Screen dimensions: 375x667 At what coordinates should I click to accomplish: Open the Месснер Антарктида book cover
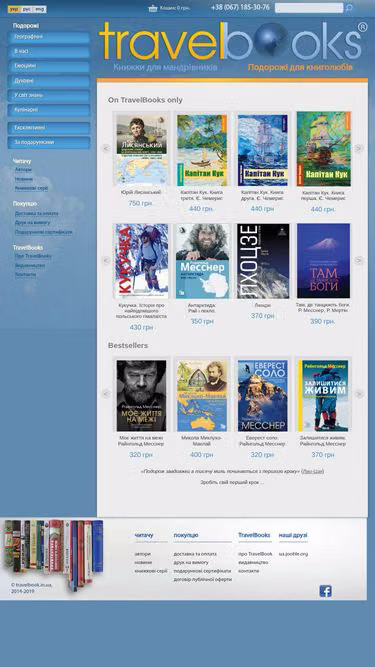tap(202, 261)
